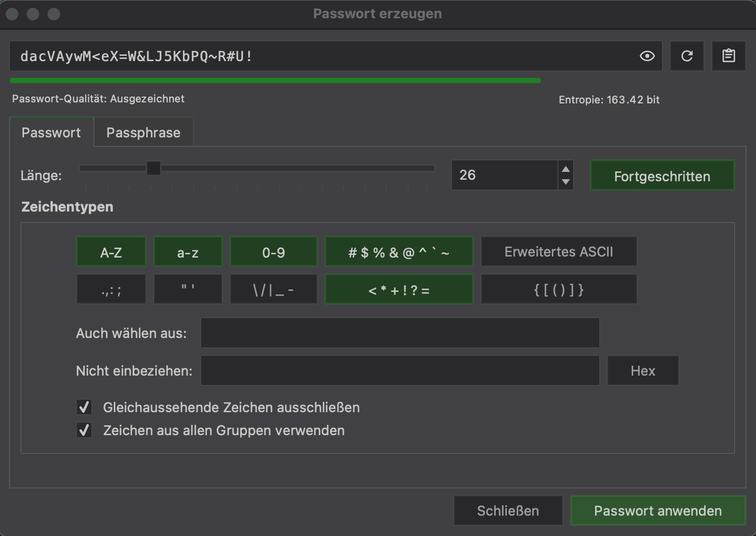Toggle the lowercase a-z character group
Image resolution: width=756 pixels, height=536 pixels.
coord(188,251)
